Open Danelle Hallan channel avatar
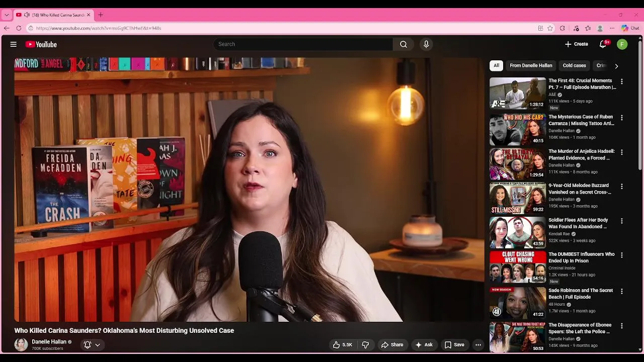644x362 pixels. pos(21,344)
